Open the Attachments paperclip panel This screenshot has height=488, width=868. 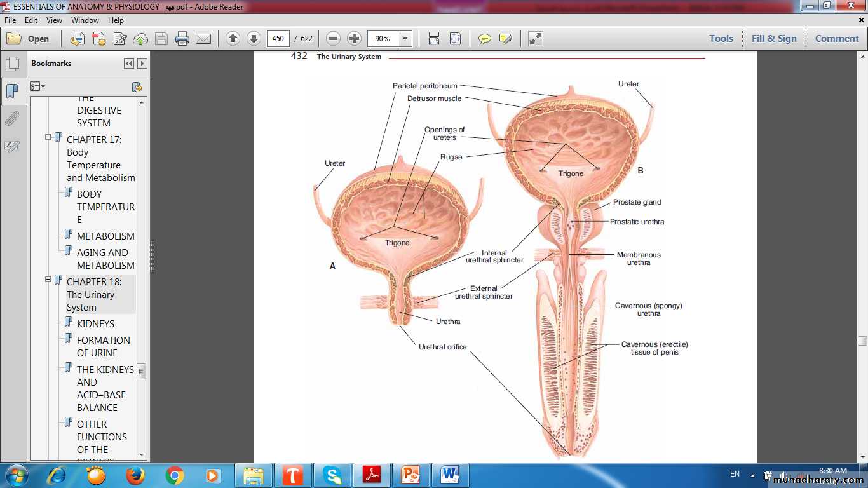tap(12, 119)
